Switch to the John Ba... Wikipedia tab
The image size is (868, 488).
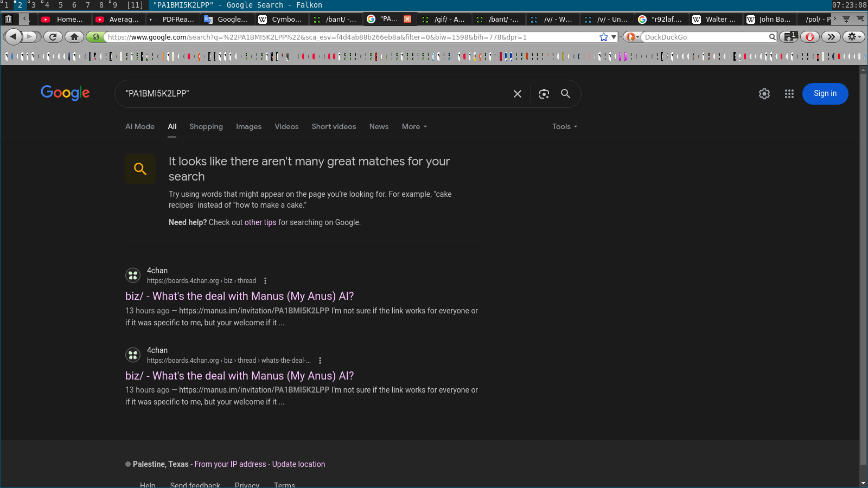coord(769,19)
